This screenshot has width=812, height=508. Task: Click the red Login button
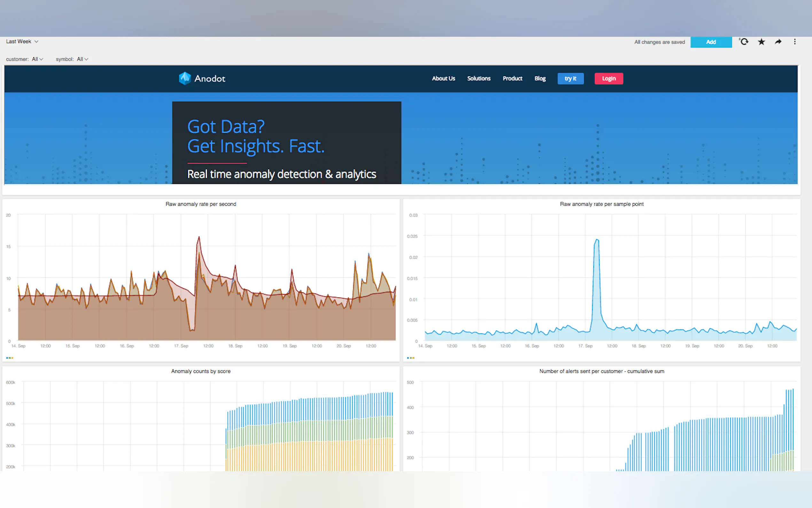[609, 79]
